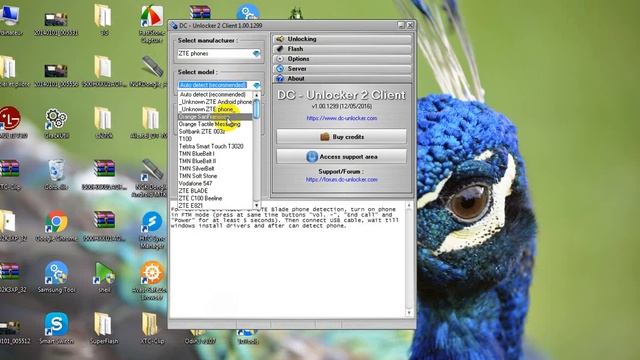640x360 pixels.
Task: Select SuperFlash folder on desktop
Action: point(104,329)
